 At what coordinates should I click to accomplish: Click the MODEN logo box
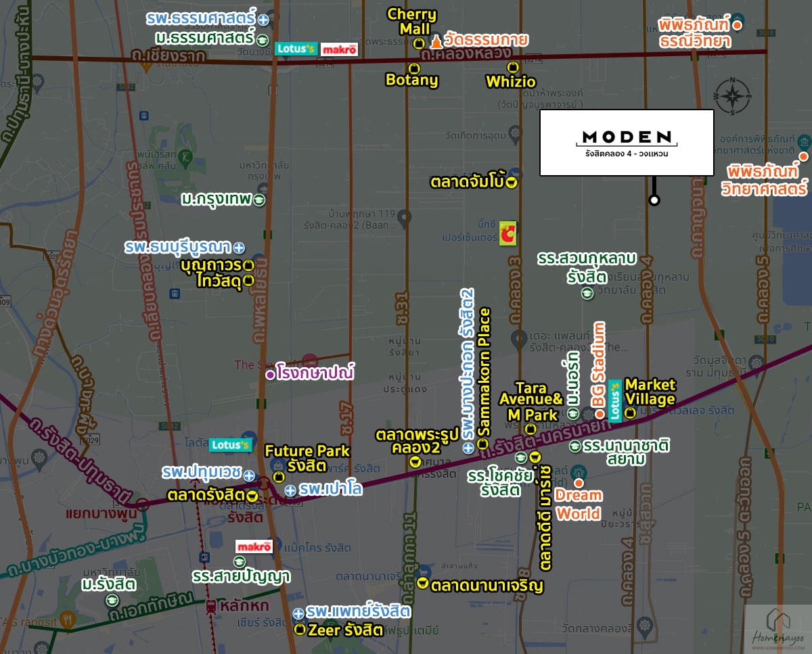[627, 143]
